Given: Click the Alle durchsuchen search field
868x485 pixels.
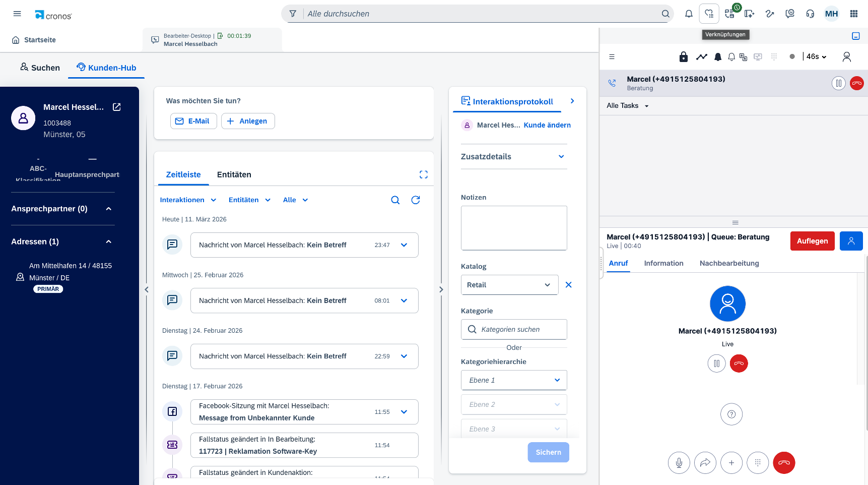Looking at the screenshot, I should [481, 14].
